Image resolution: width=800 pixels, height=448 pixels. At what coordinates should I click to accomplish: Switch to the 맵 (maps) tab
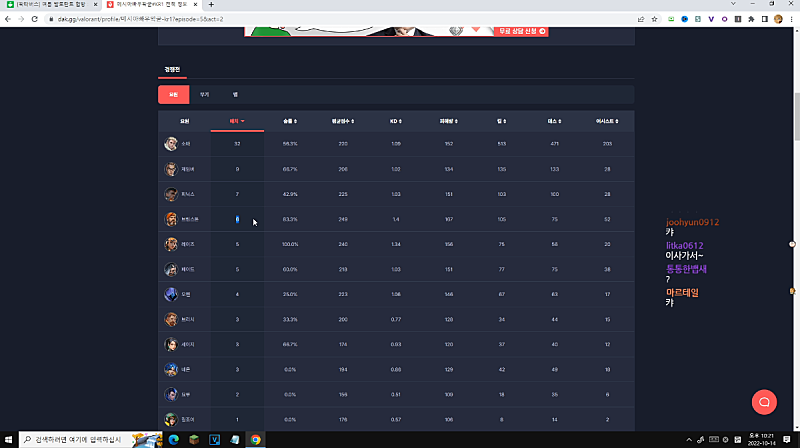[x=235, y=94]
